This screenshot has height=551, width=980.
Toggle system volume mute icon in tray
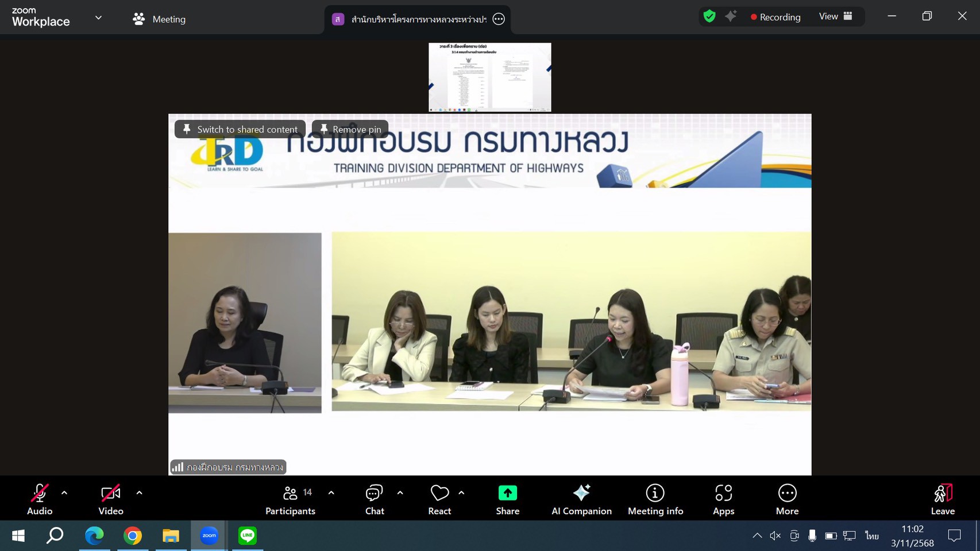pos(775,536)
